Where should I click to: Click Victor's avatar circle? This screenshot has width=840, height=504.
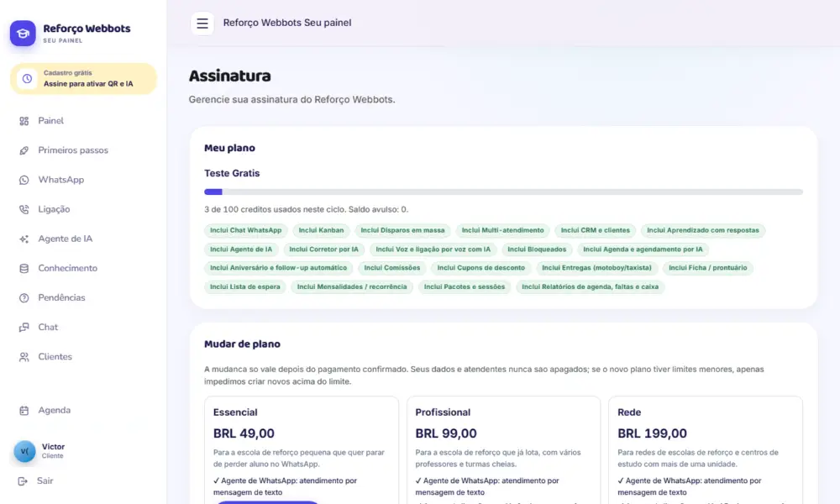[x=24, y=451]
